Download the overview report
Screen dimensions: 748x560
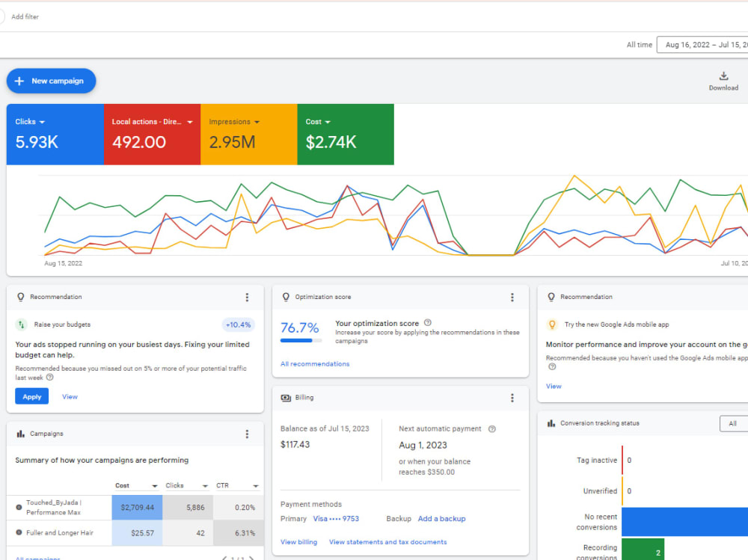(x=723, y=81)
